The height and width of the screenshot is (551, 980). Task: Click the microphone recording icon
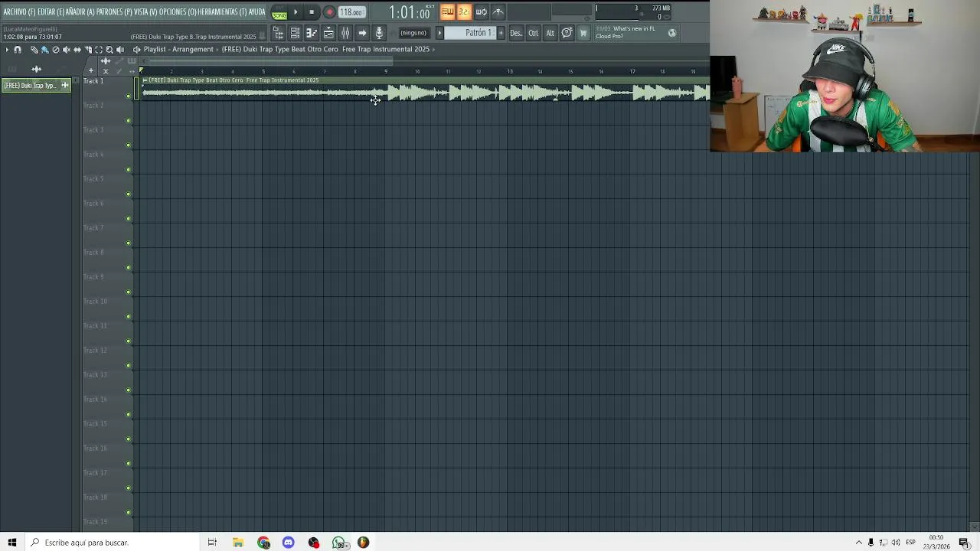point(379,33)
